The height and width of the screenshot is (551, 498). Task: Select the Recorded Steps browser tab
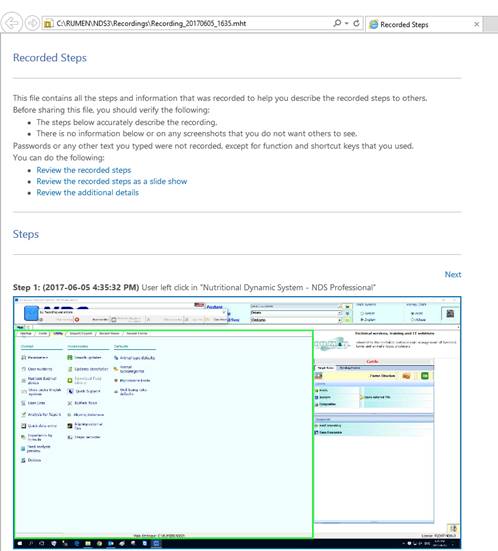(x=424, y=24)
